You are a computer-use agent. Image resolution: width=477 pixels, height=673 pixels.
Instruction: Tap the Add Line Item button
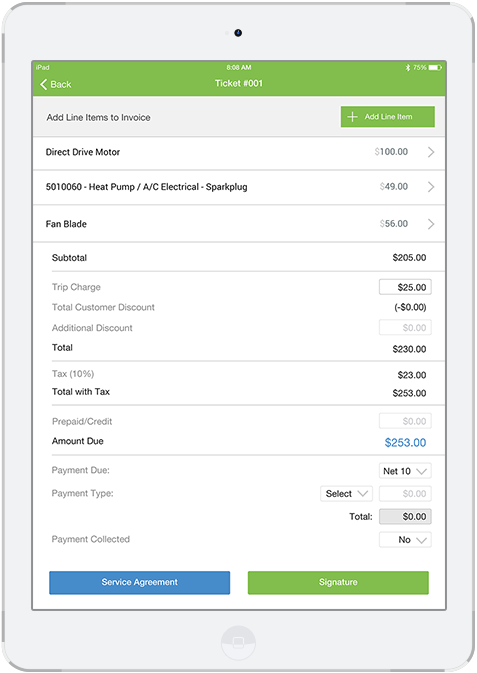pyautogui.click(x=388, y=117)
